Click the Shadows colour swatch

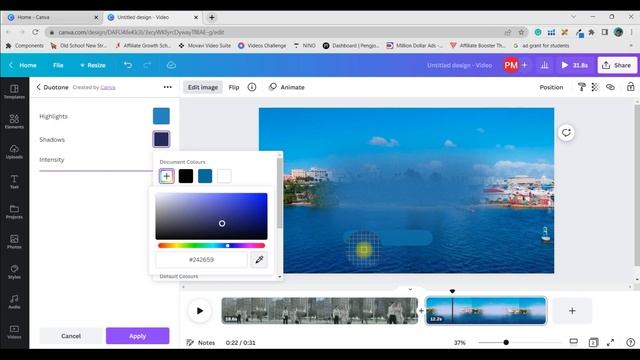coord(161,139)
